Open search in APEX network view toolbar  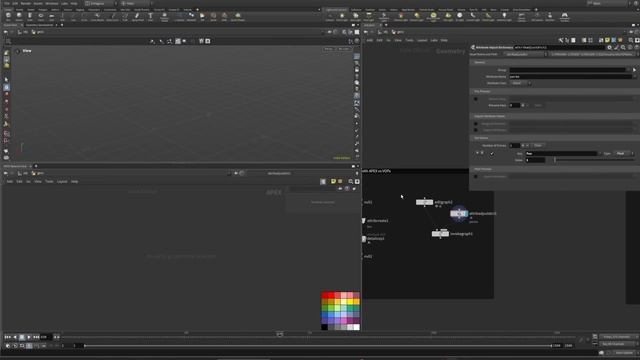351,182
